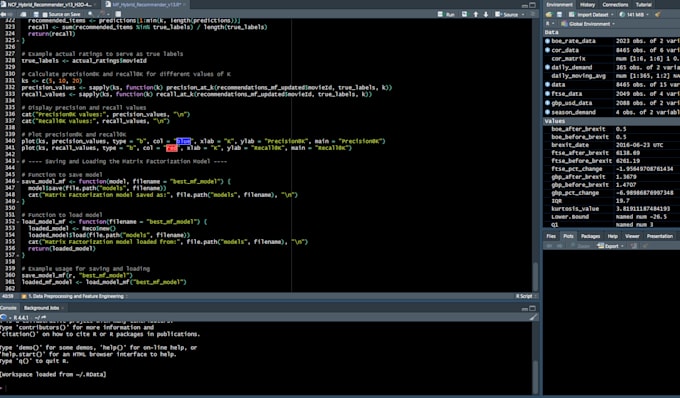Switch to the History tab
The height and width of the screenshot is (398, 680).
point(588,4)
